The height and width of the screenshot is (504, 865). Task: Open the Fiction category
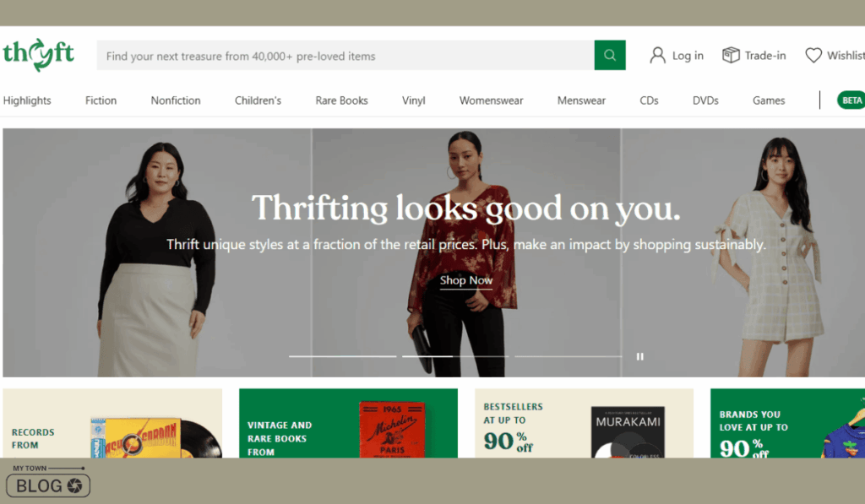tap(101, 100)
